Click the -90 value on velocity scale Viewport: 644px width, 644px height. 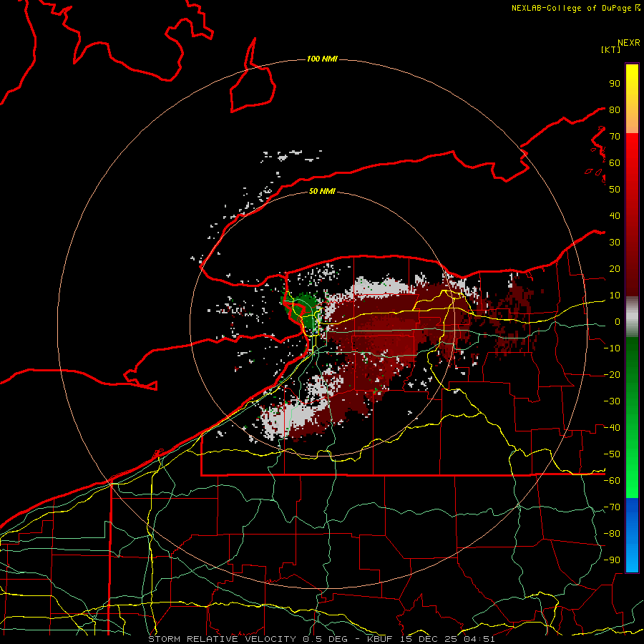point(612,560)
